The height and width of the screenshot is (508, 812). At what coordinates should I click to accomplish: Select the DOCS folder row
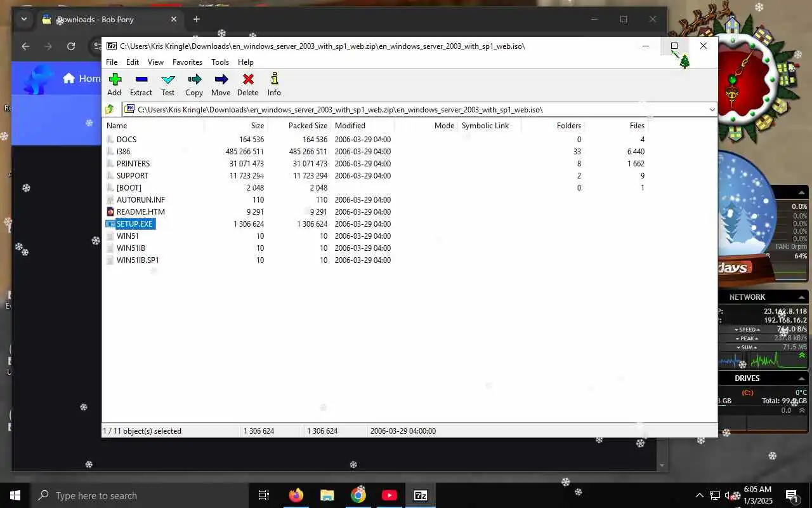126,140
